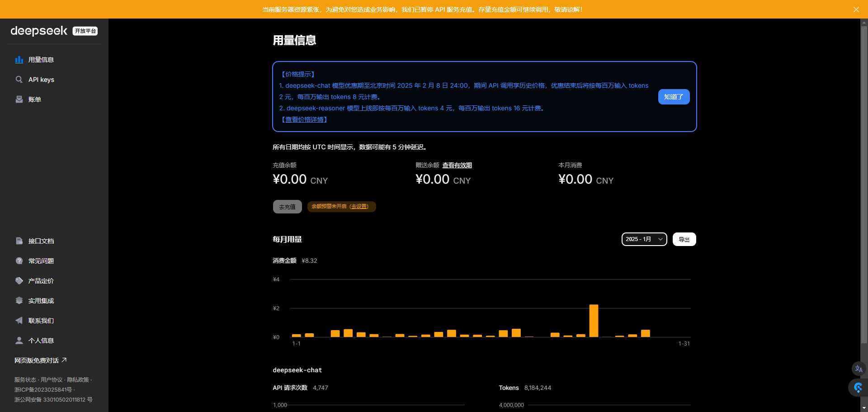Click the 接口文档 document icon

point(19,241)
